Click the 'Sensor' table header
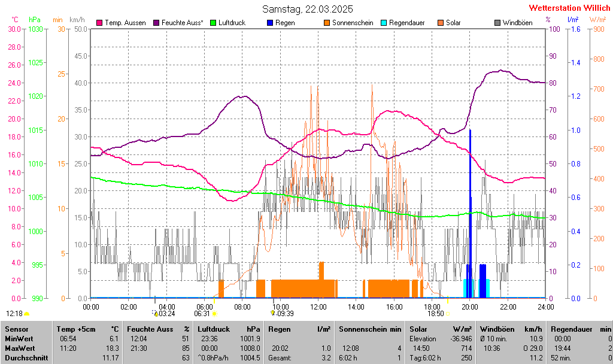Viewport: 613px width, 364px height. (17, 329)
